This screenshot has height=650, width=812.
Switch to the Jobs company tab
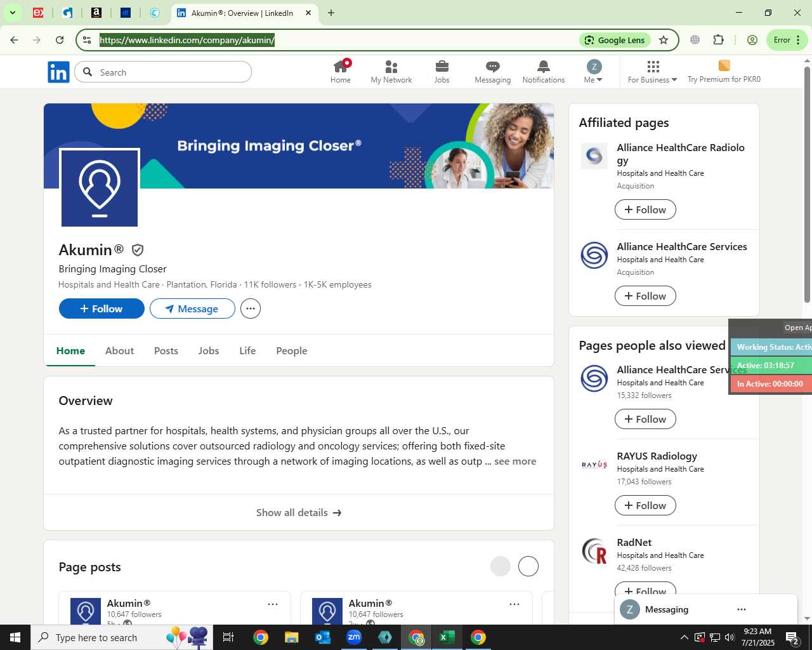209,350
